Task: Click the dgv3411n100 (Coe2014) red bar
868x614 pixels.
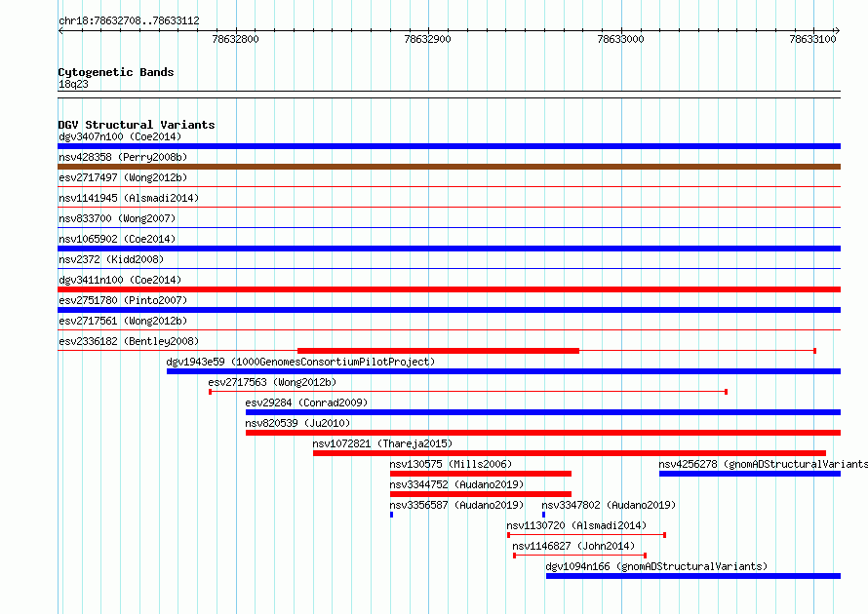Action: tap(449, 289)
